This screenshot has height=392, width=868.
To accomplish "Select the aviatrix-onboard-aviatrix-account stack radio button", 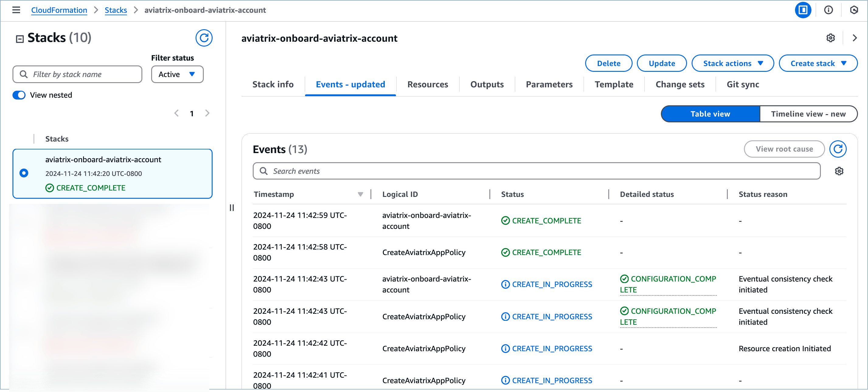I will [24, 173].
